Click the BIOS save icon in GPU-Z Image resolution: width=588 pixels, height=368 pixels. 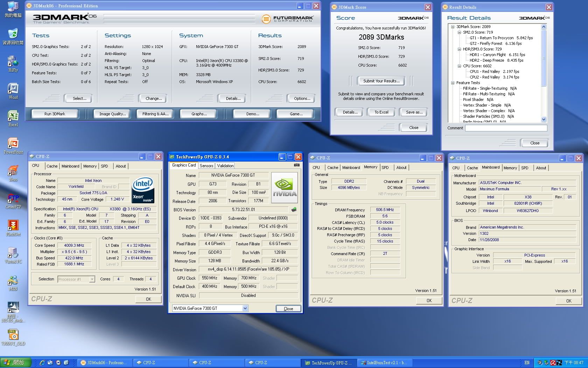[294, 210]
